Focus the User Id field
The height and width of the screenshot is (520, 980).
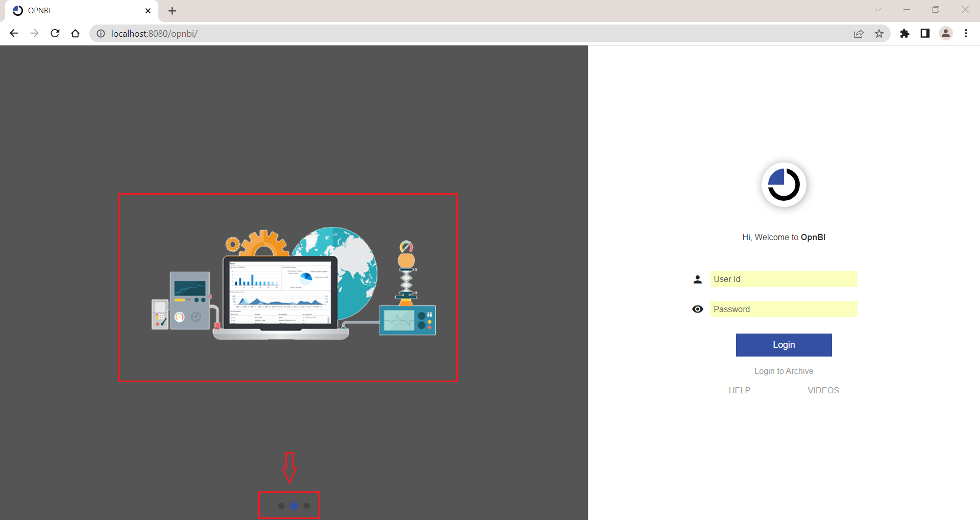tap(783, 279)
